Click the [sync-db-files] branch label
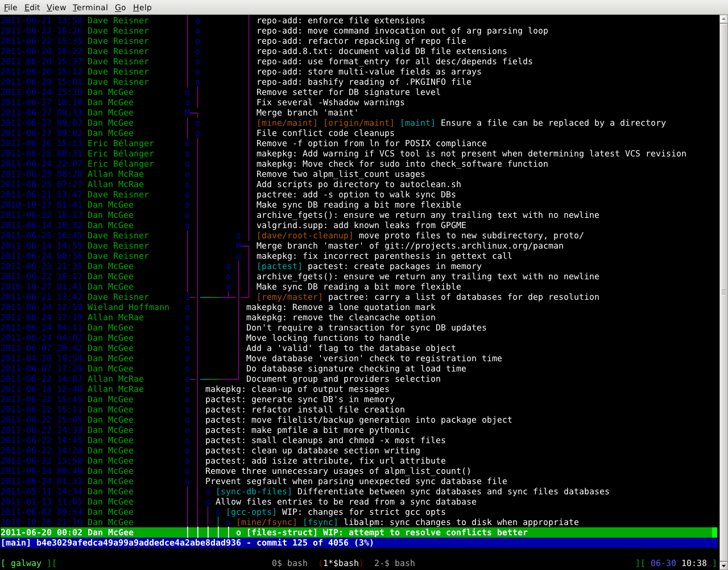This screenshot has width=728, height=570. point(254,491)
